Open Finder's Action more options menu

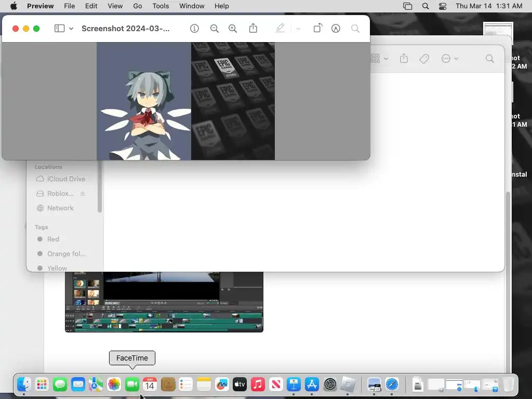[449, 59]
